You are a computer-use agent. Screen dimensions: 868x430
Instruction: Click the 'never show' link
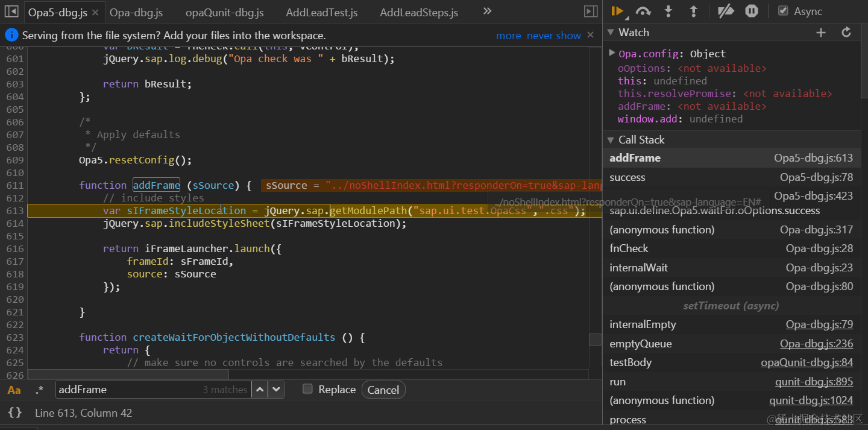pyautogui.click(x=554, y=36)
